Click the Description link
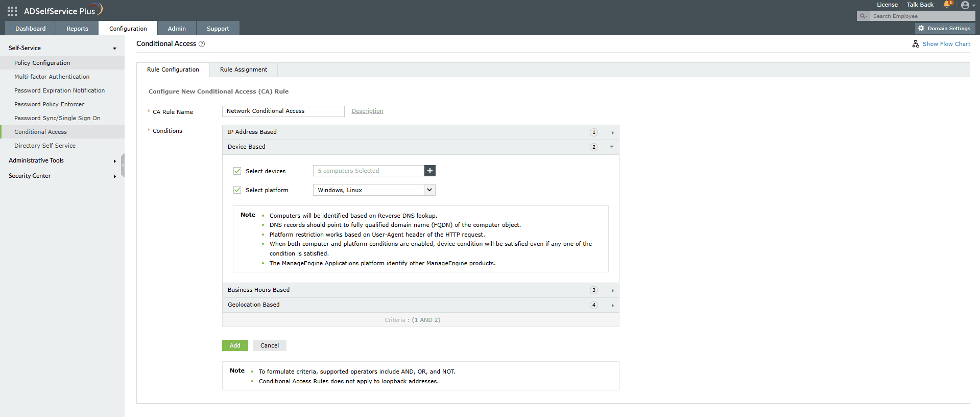980x417 pixels. [x=367, y=111]
